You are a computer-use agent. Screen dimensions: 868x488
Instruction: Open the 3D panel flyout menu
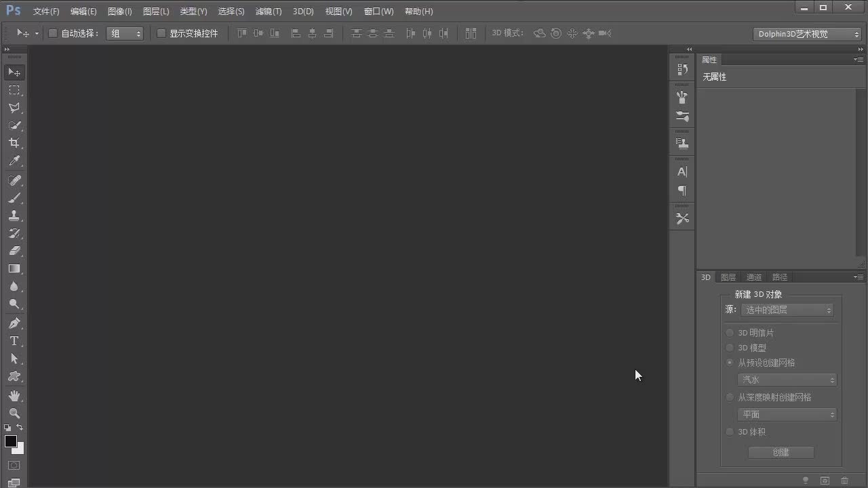coord(859,277)
